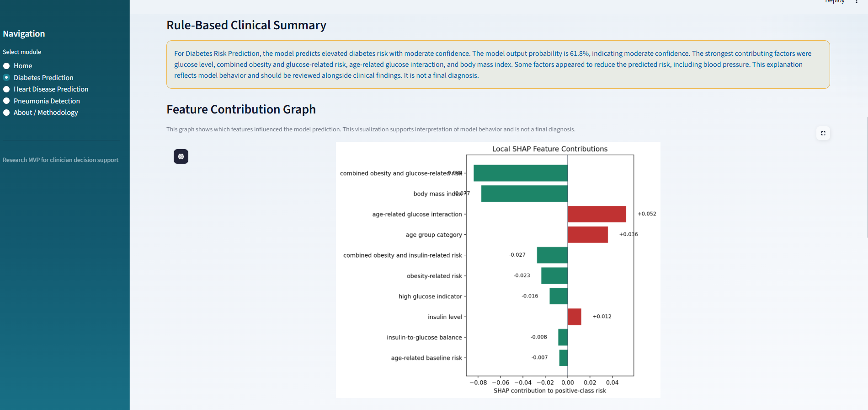Screen dimensions: 868x410
Task: Click the brain icon beside the chart
Action: click(181, 156)
